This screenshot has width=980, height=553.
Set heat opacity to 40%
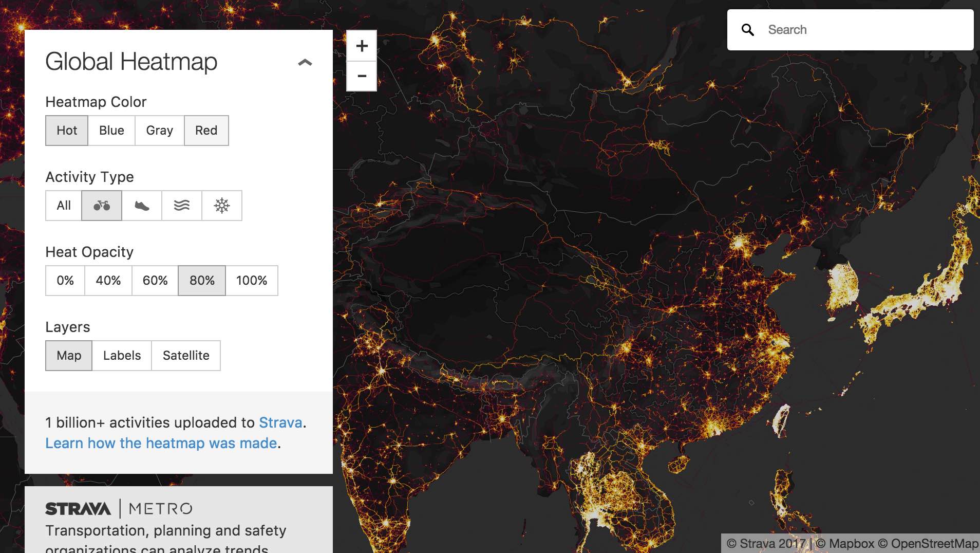click(x=108, y=281)
